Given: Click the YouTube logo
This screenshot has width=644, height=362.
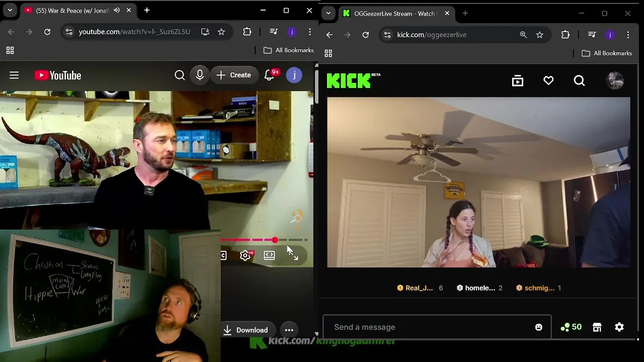Looking at the screenshot, I should pyautogui.click(x=58, y=75).
